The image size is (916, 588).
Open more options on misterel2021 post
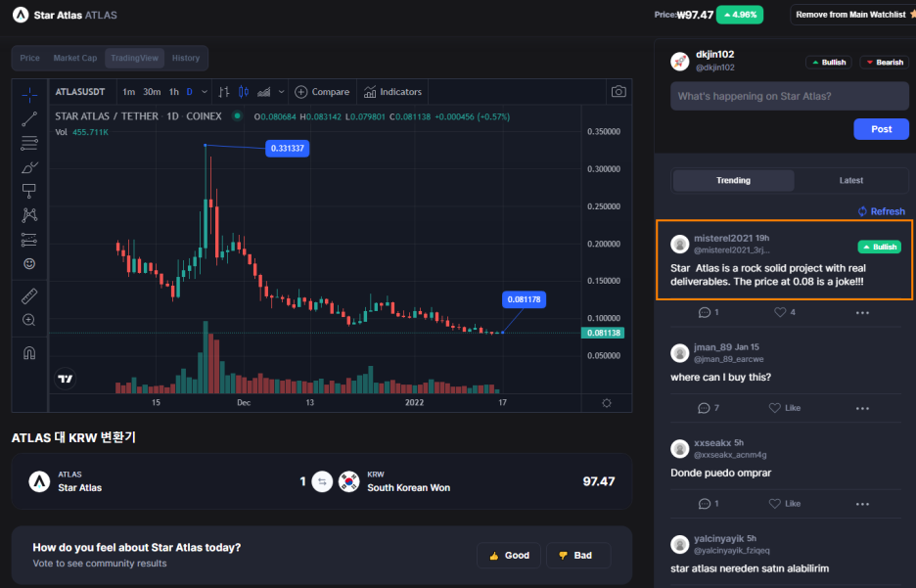click(x=862, y=313)
